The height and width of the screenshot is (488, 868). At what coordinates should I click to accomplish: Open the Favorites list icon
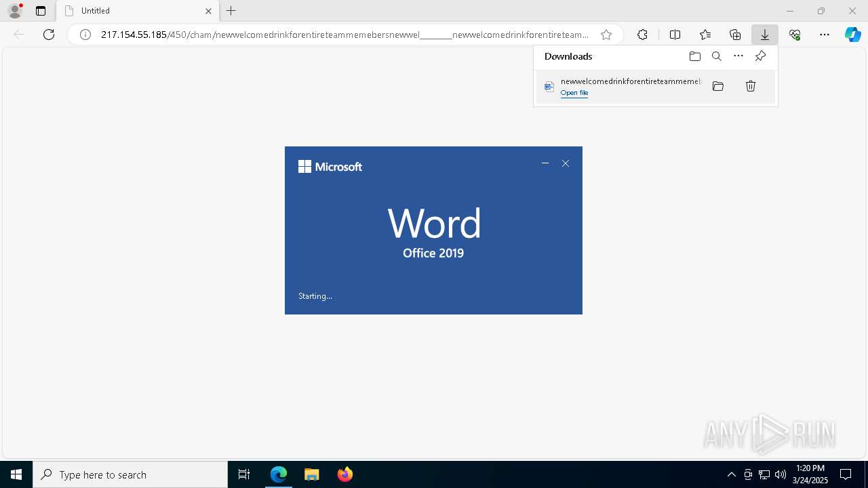pyautogui.click(x=705, y=35)
